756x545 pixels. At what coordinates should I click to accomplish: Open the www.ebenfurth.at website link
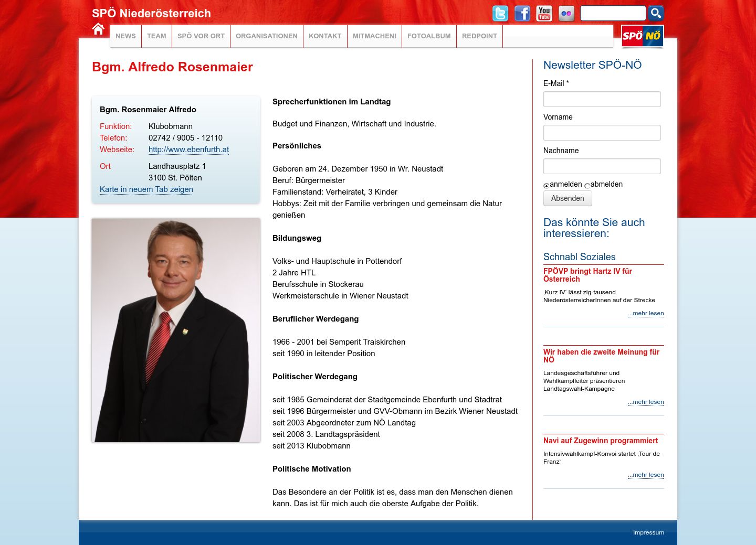pos(188,149)
